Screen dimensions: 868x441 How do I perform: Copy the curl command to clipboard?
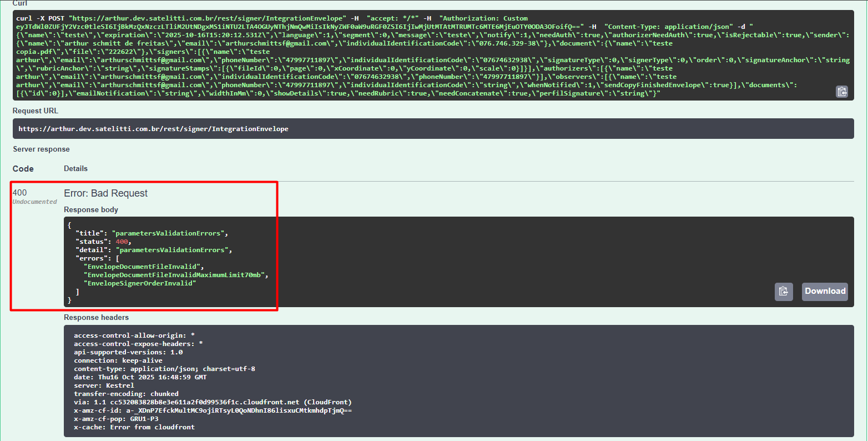pos(841,92)
